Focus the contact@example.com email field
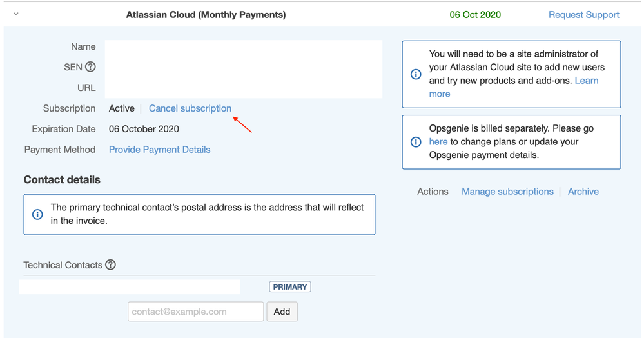Screen dimensions: 644x338 click(195, 312)
